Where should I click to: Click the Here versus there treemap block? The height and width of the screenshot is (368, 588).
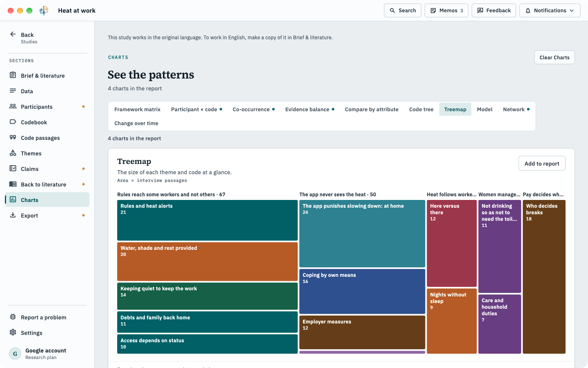coord(452,243)
